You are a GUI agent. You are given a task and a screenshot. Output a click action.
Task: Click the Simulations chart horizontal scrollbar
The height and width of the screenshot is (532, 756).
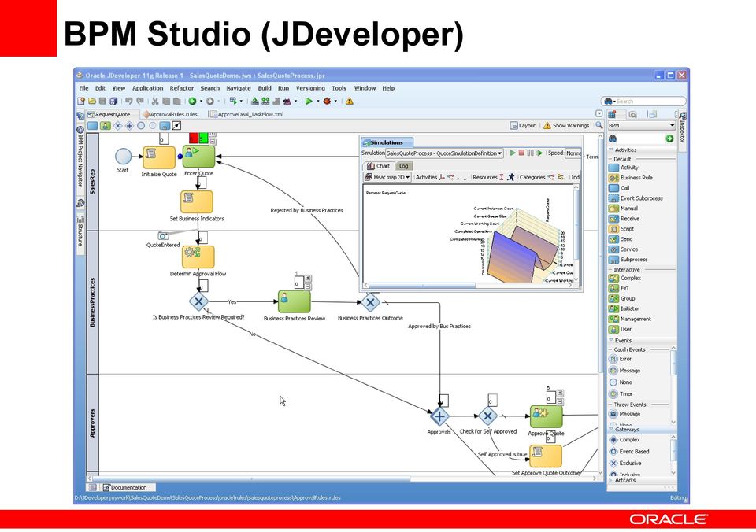469,285
